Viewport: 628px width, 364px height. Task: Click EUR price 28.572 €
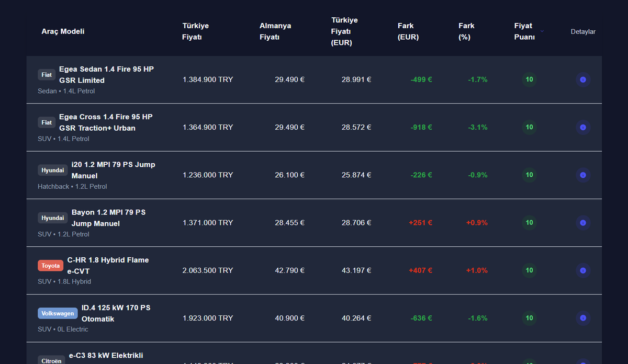click(356, 127)
